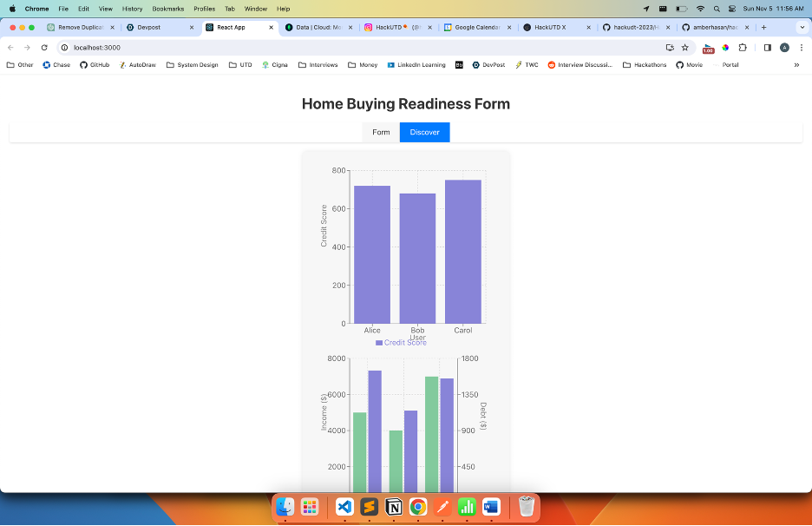This screenshot has width=812, height=526.
Task: Go back with the browser back arrow
Action: click(x=10, y=48)
